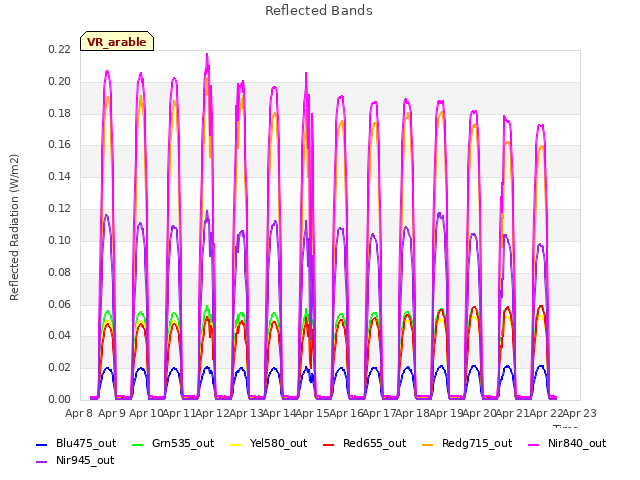Image resolution: width=640 pixels, height=480 pixels.
Task: Click the magenta Nir840_out color marker
Action: click(534, 444)
